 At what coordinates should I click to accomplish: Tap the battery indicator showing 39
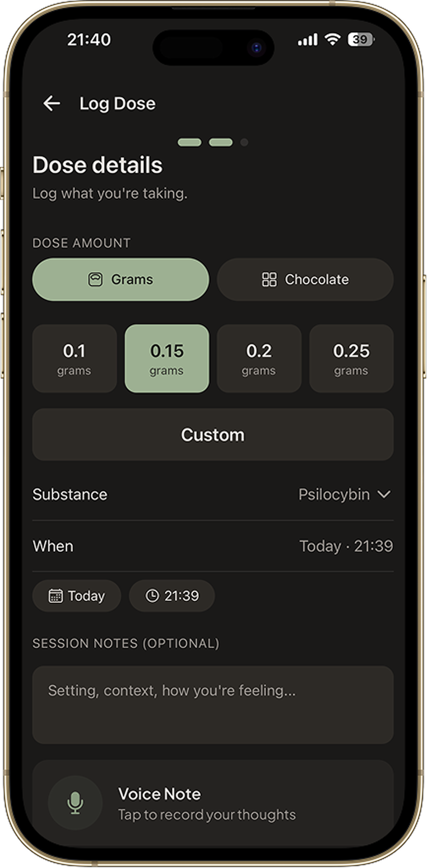359,39
